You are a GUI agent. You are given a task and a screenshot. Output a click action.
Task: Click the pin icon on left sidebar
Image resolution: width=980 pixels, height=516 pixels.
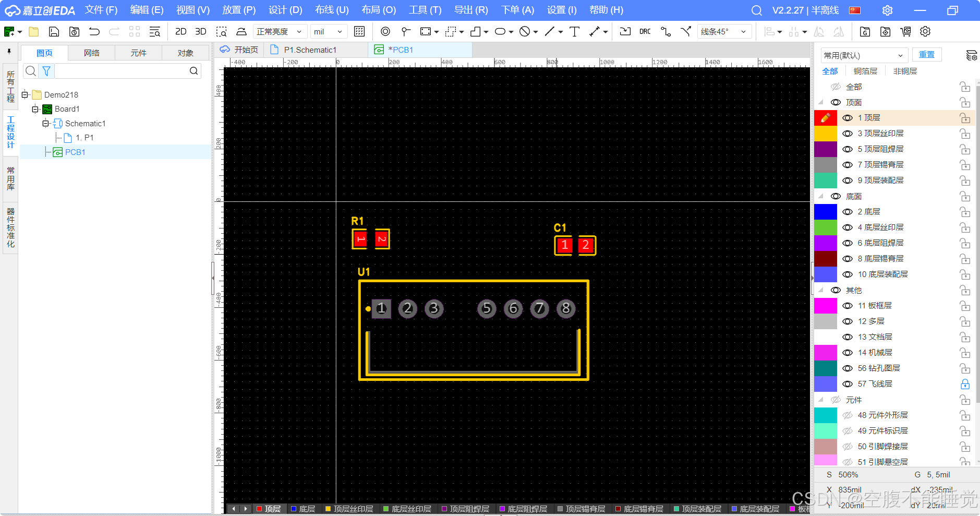[9, 52]
